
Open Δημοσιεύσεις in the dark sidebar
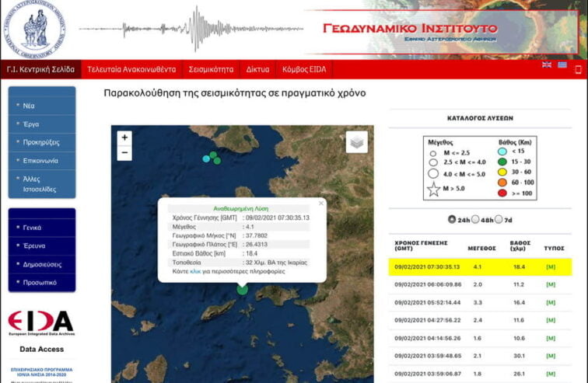[x=42, y=264]
